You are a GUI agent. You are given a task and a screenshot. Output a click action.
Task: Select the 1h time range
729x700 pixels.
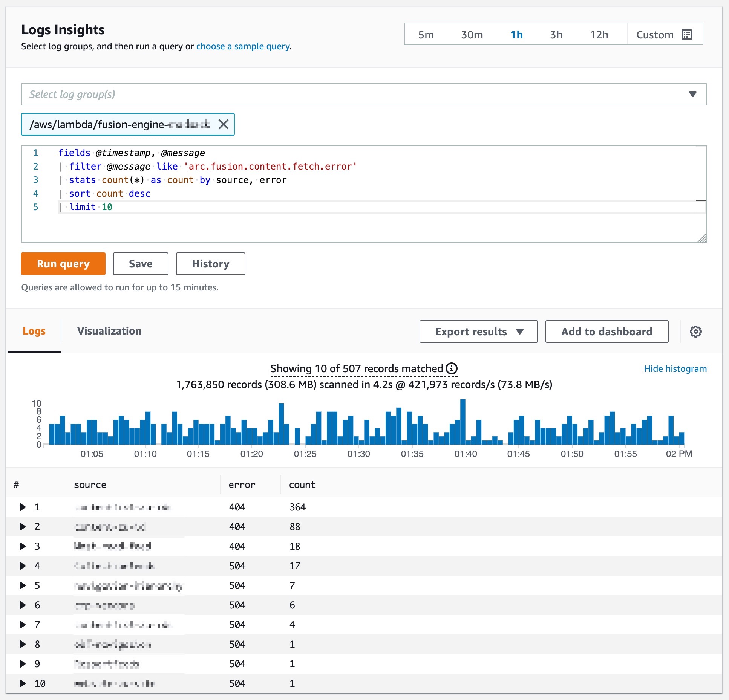(x=516, y=35)
